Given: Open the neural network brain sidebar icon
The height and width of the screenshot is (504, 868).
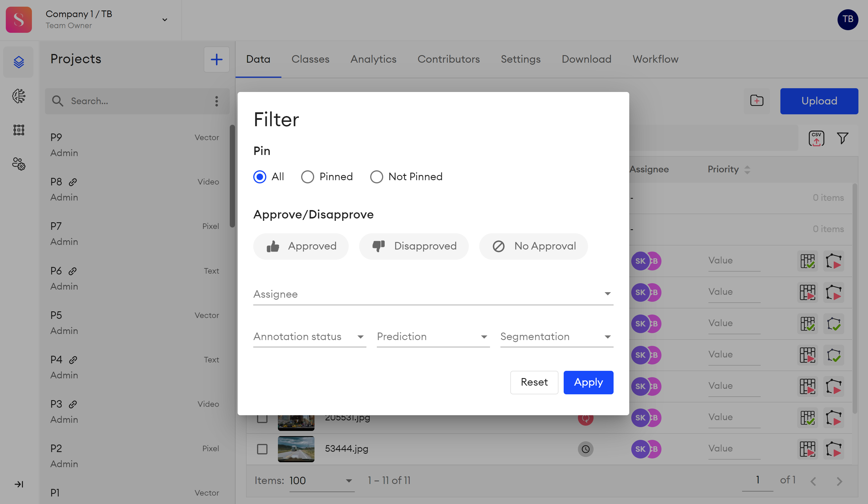Looking at the screenshot, I should click(19, 96).
